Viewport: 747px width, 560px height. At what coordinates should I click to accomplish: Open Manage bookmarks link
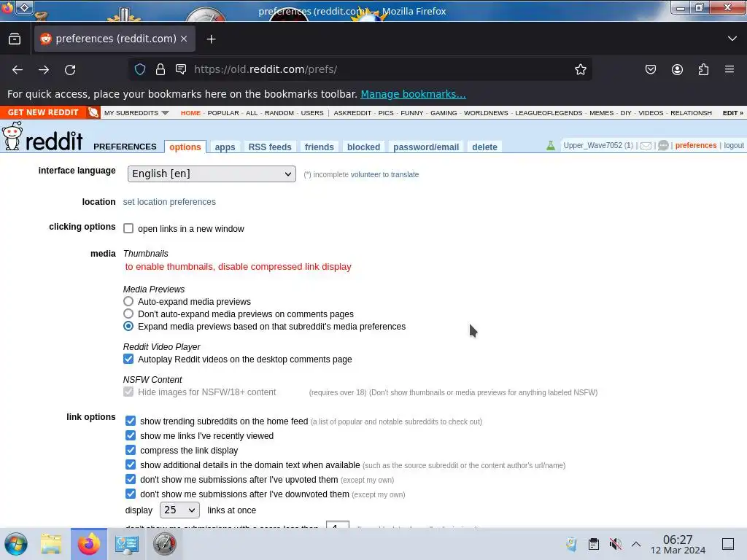tap(413, 94)
